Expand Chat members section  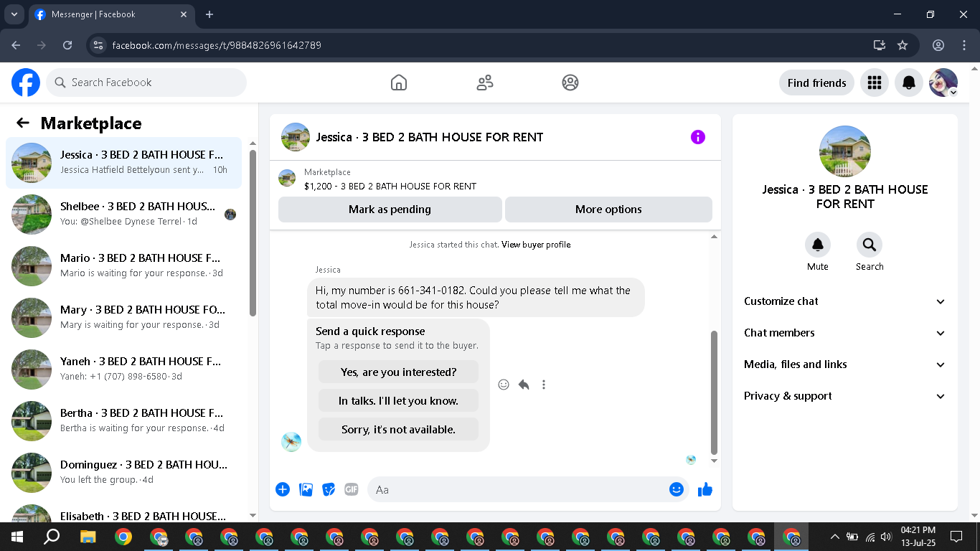pos(844,333)
